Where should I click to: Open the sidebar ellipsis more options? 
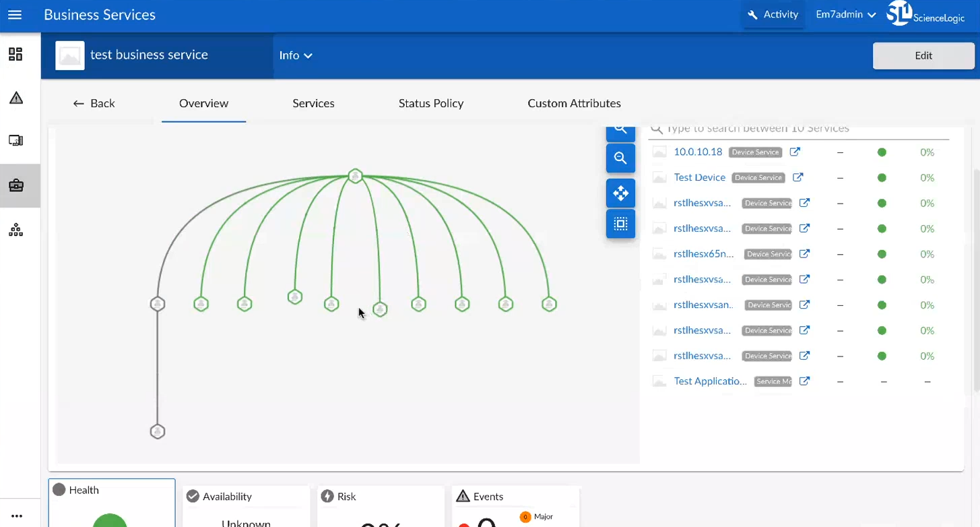[17, 516]
